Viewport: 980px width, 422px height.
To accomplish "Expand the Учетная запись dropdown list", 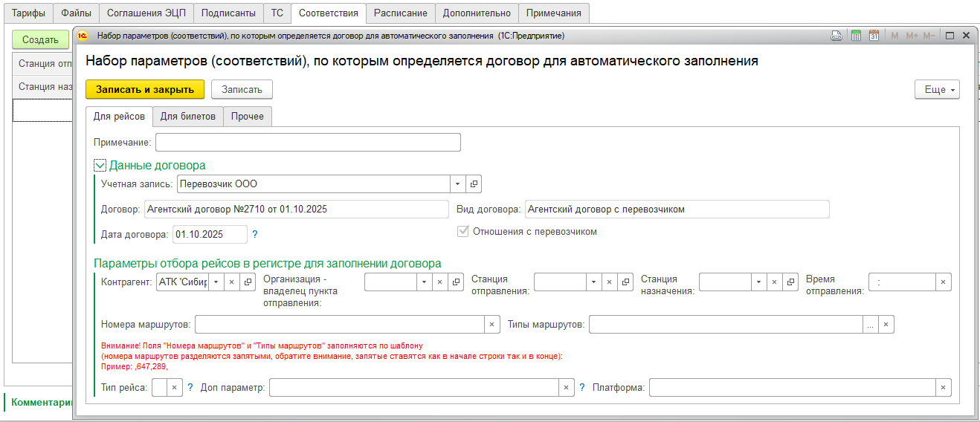I will coord(457,184).
